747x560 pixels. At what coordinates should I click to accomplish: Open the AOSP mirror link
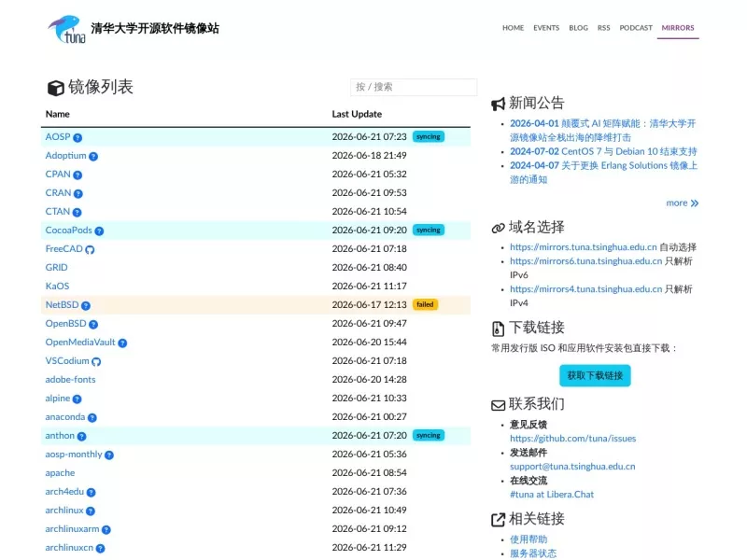click(x=58, y=136)
